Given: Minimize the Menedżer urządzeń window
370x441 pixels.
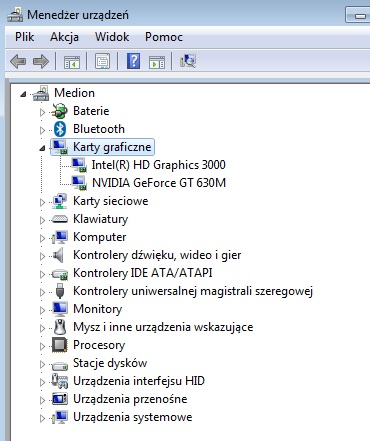Looking at the screenshot, I should tap(359, 16).
